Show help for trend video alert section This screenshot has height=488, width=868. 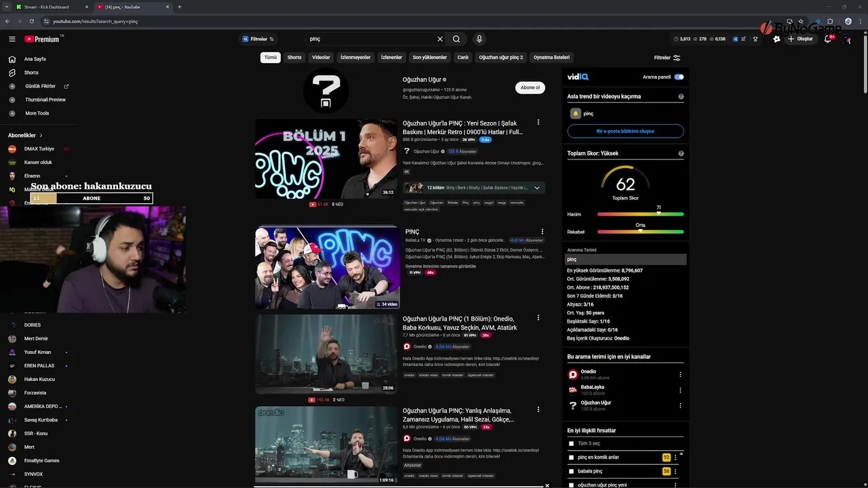pyautogui.click(x=681, y=97)
